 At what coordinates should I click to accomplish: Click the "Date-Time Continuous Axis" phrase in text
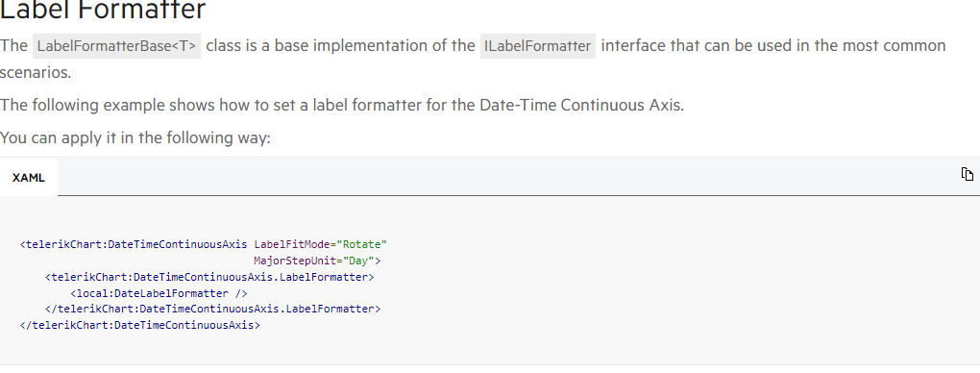[x=580, y=105]
